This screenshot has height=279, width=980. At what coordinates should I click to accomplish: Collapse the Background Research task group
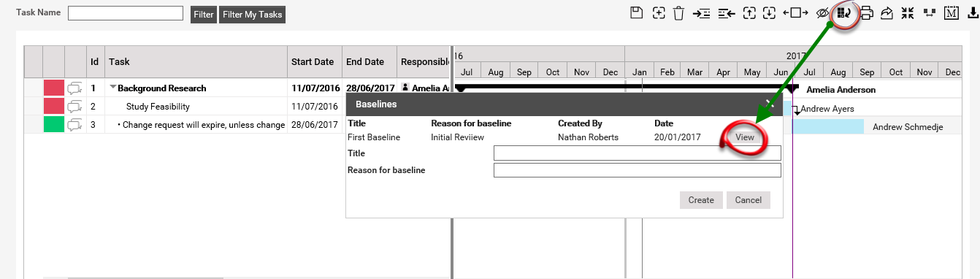[113, 88]
